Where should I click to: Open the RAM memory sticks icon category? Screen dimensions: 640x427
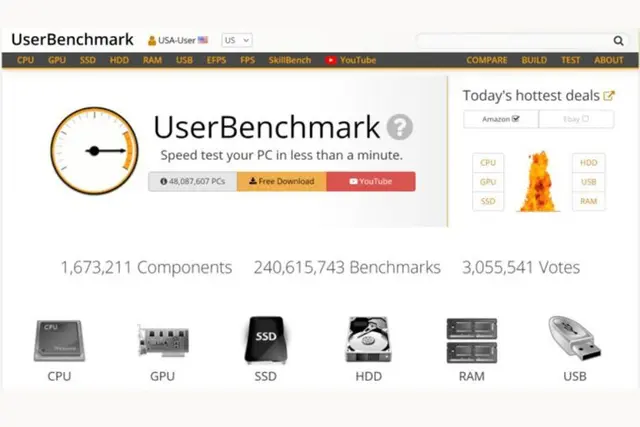point(472,340)
